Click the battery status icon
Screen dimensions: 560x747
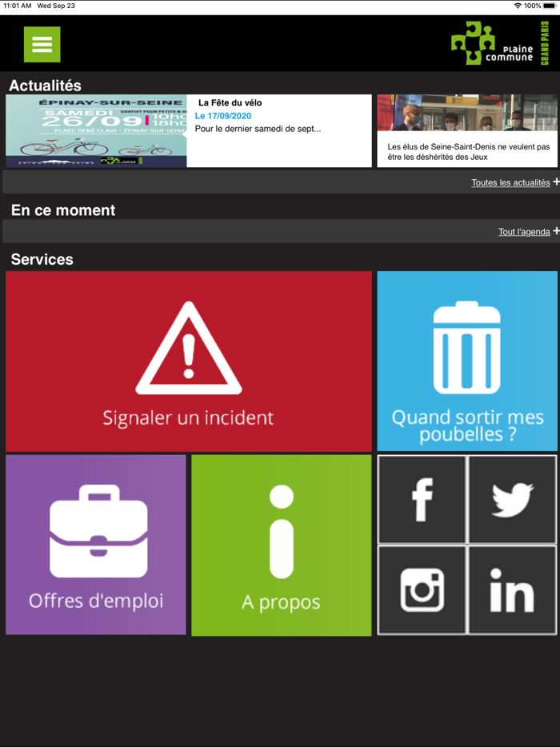550,6
